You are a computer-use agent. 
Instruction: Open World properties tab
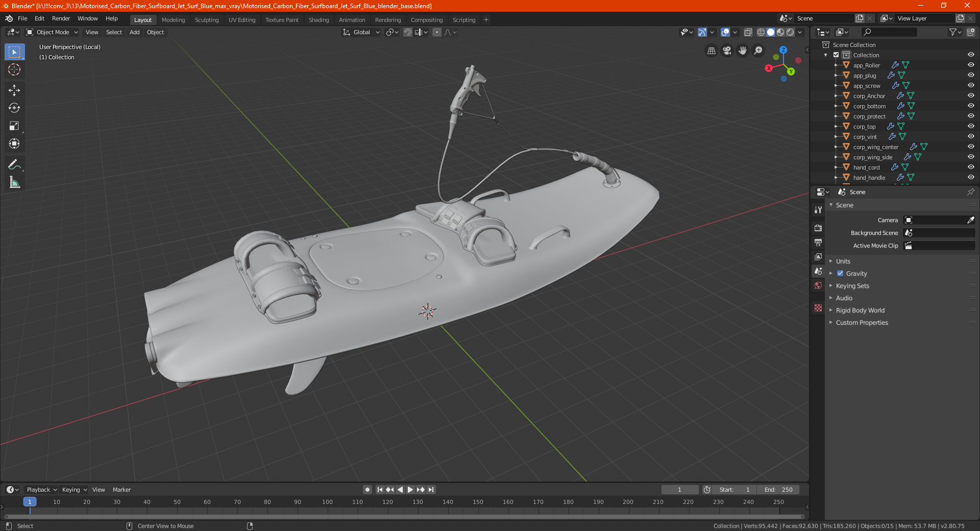pos(818,285)
